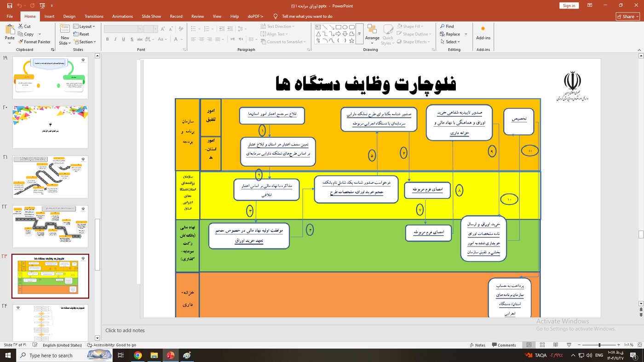Viewport: 644px width, 362px height.
Task: Toggle the Comments pane in status bar
Action: click(504, 345)
